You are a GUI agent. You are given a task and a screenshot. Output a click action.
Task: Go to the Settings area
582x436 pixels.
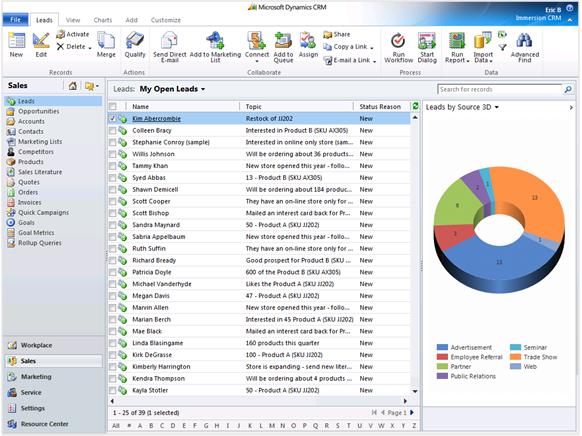tap(33, 409)
